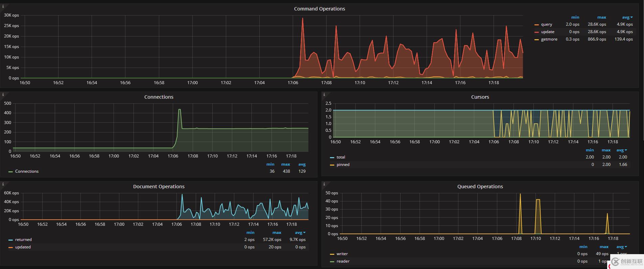
Task: Click the Cursors panel info icon
Action: point(324,95)
